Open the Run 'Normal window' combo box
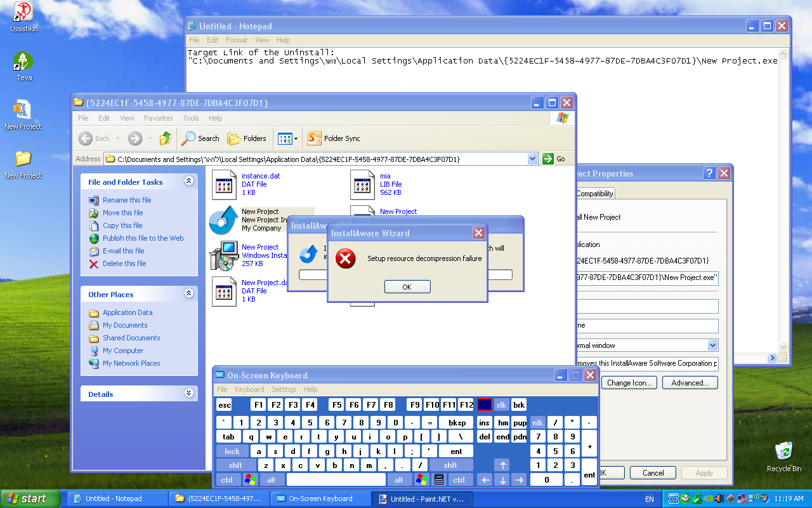Screen dimensions: 812x508 pos(712,345)
